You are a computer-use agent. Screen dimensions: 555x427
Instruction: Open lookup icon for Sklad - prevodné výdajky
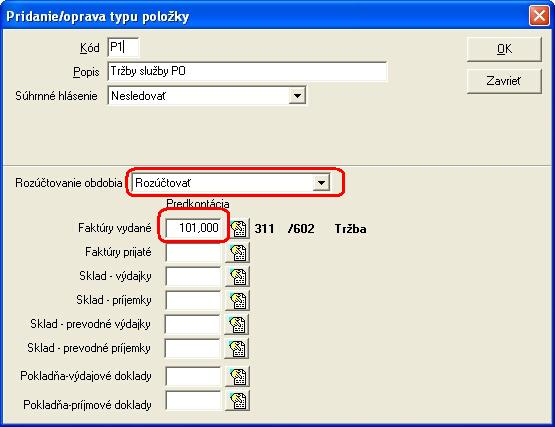pyautogui.click(x=237, y=324)
